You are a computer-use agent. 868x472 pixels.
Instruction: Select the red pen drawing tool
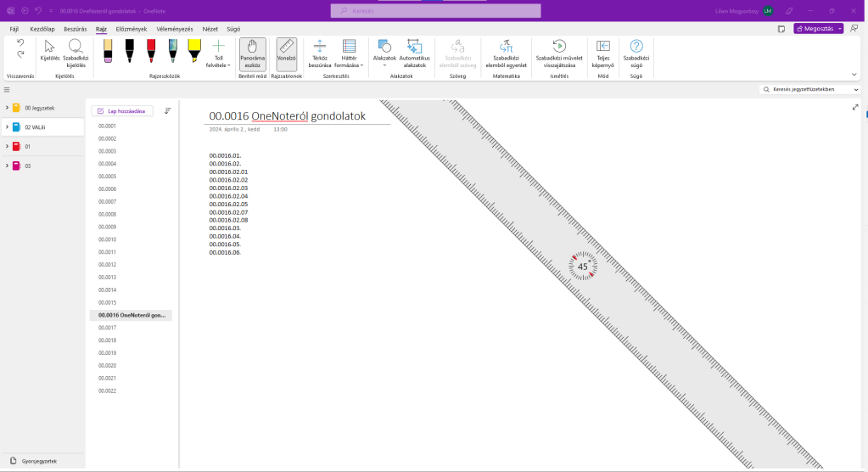pos(151,50)
